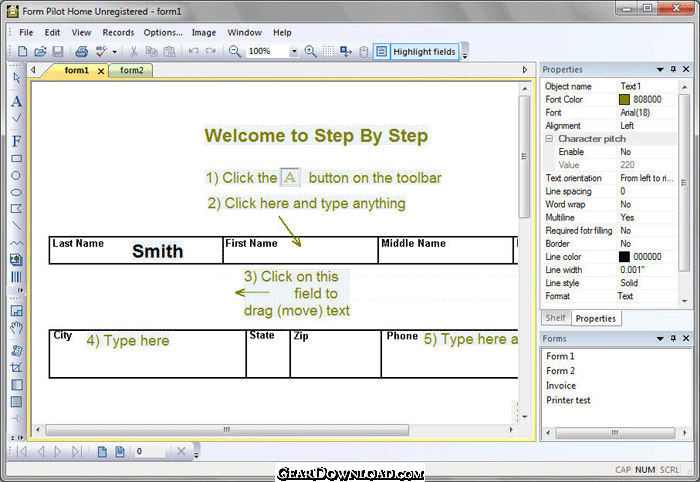Viewport: 700px width, 482px height.
Task: Click the record number input field
Action: [x=150, y=452]
